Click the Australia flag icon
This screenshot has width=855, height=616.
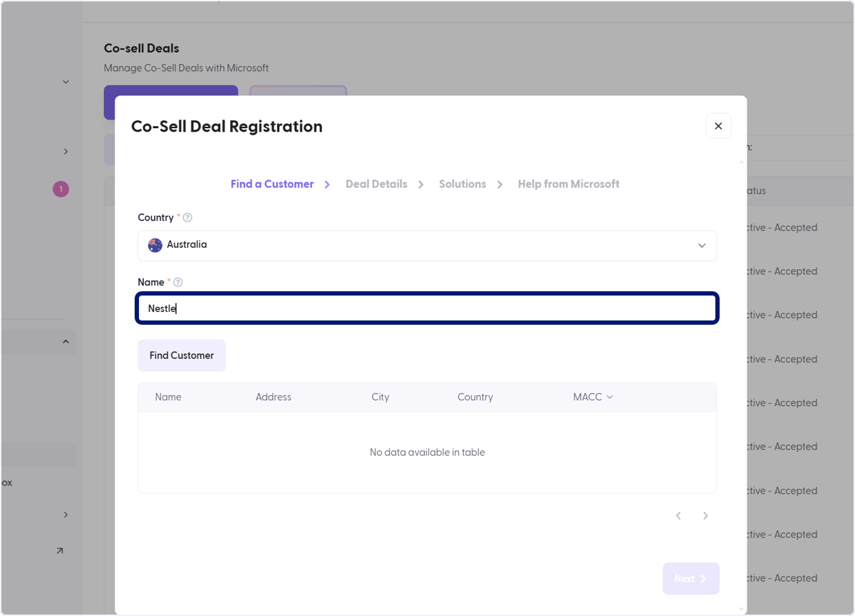[x=155, y=245]
